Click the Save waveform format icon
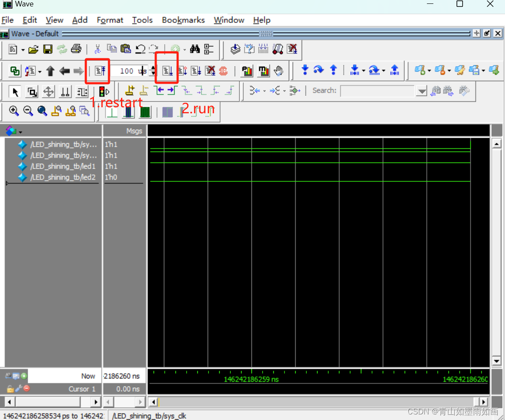505x420 pixels. point(47,49)
